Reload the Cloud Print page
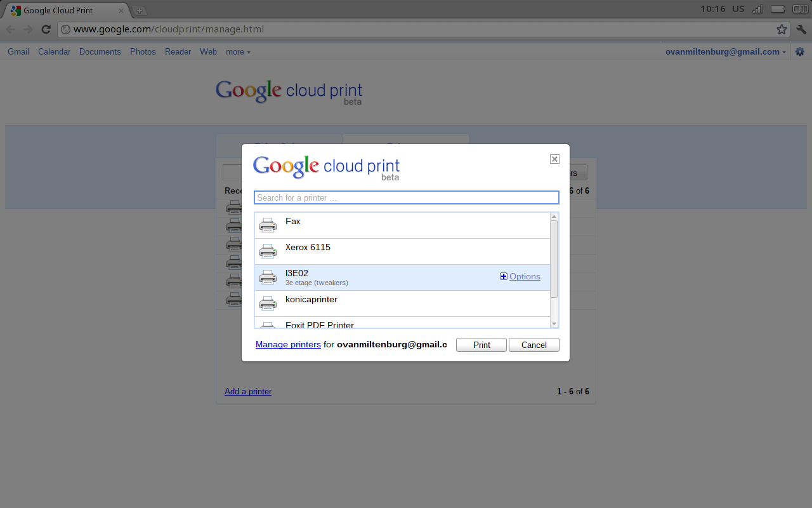 (46, 29)
